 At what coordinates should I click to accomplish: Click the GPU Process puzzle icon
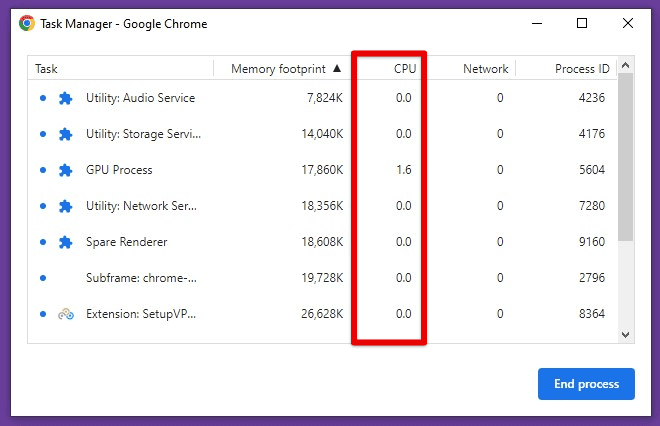65,170
